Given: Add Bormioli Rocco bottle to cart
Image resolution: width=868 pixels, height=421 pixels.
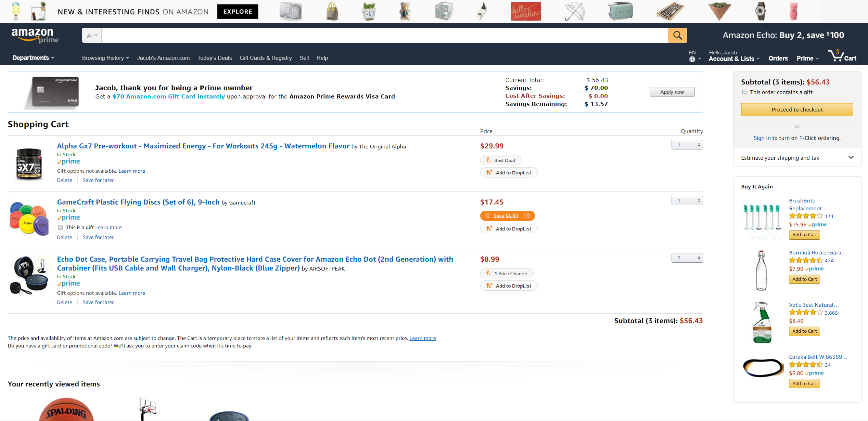Looking at the screenshot, I should tap(804, 279).
